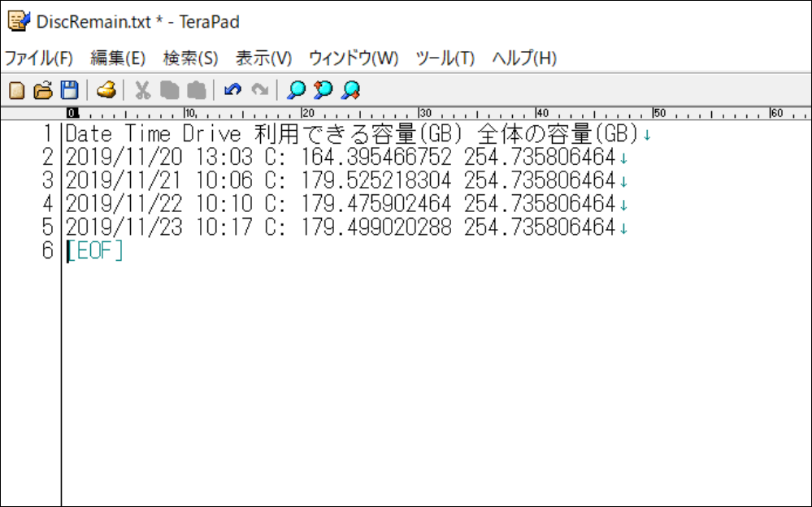
Task: Click the word Drive in line 1
Action: pos(212,134)
